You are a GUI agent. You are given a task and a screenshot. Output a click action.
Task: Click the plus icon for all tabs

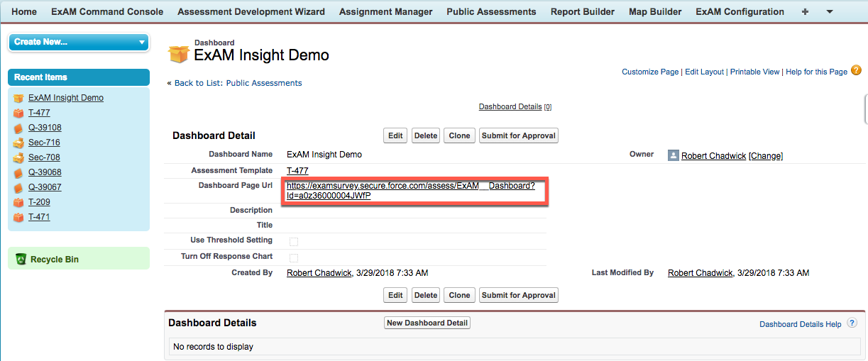[x=805, y=12]
